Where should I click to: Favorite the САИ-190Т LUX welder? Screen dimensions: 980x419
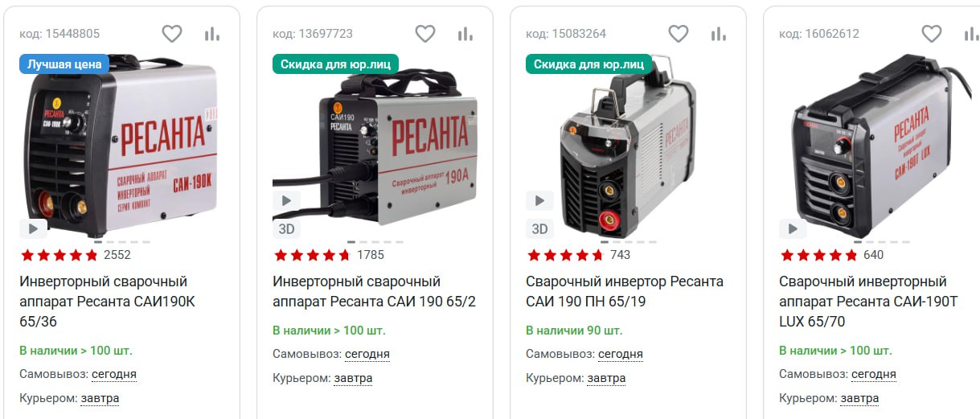pyautogui.click(x=932, y=34)
